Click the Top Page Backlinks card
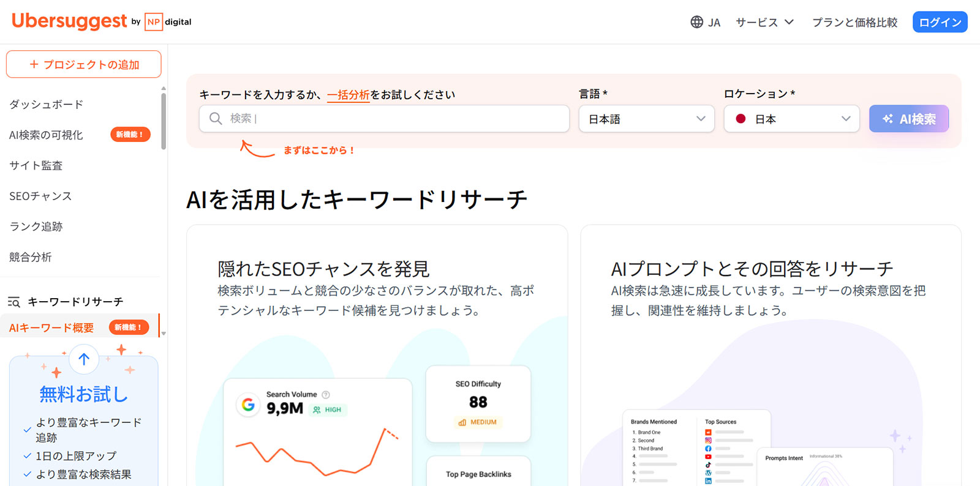Screen dimensions: 980x486 478,471
